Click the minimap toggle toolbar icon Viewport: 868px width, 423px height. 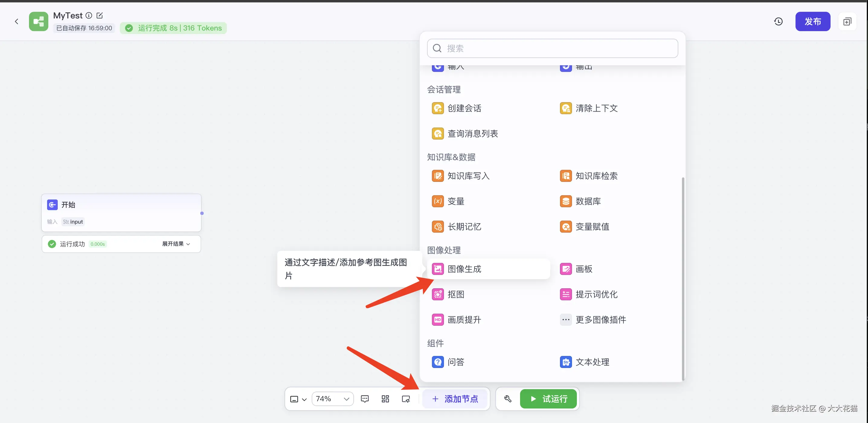coord(406,399)
